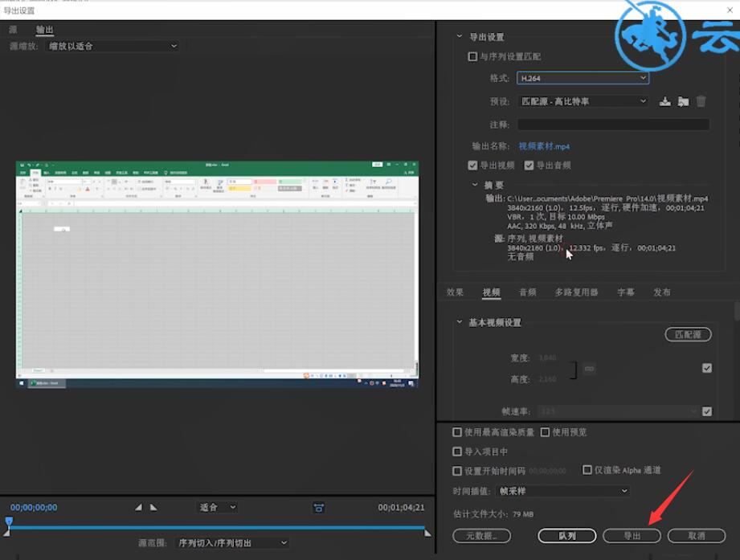740x560 pixels.
Task: Click the save preset icon
Action: (x=665, y=101)
